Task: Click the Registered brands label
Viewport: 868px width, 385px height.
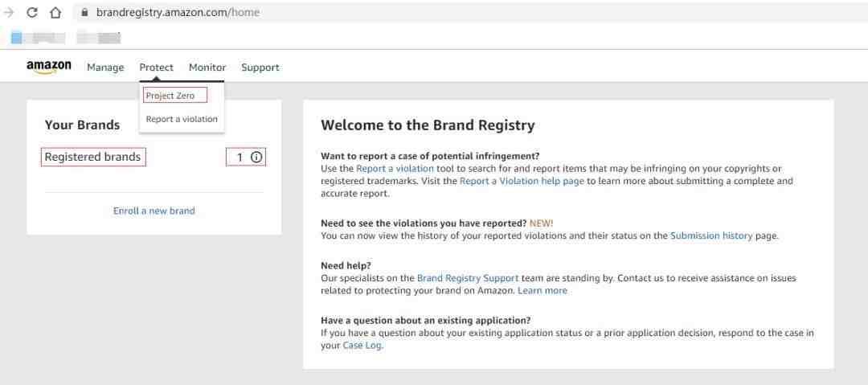Action: pyautogui.click(x=93, y=158)
